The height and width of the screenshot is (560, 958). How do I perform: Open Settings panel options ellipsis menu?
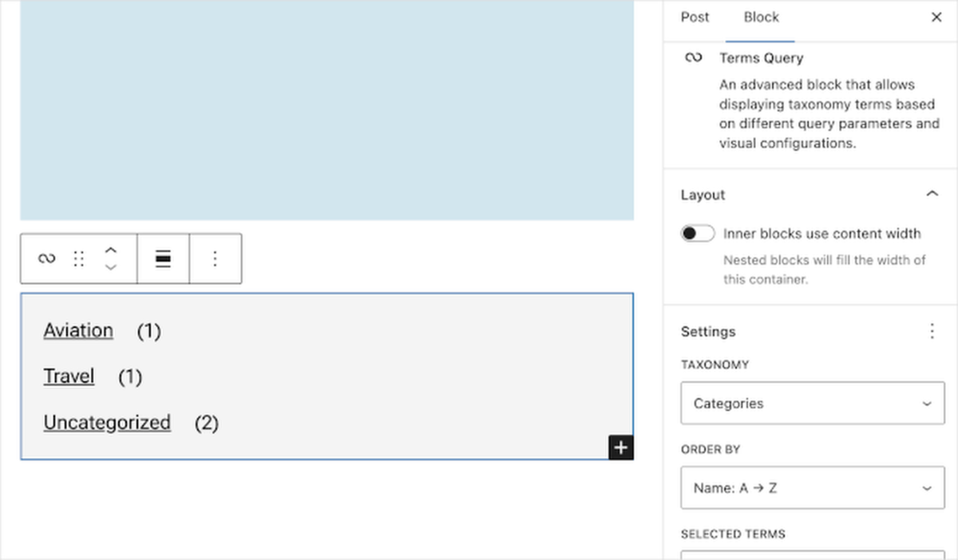tap(931, 331)
